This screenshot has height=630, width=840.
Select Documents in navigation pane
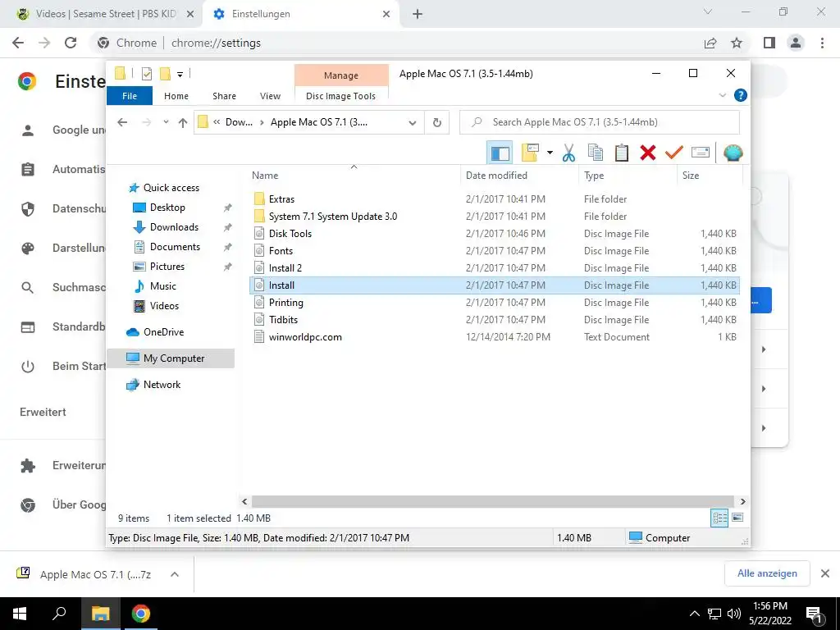(x=175, y=247)
